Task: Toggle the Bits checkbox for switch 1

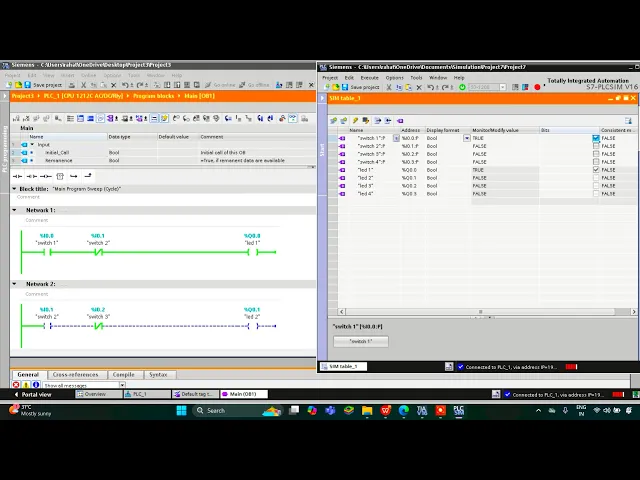Action: [x=596, y=138]
